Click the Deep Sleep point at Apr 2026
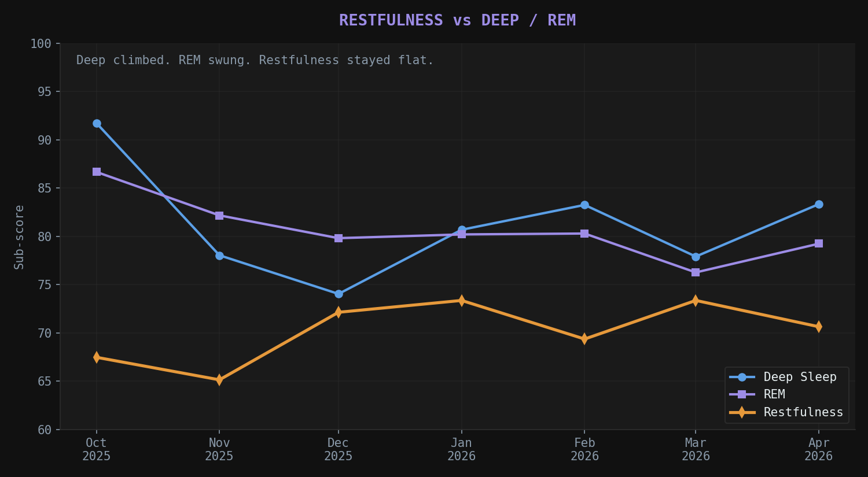 click(819, 204)
